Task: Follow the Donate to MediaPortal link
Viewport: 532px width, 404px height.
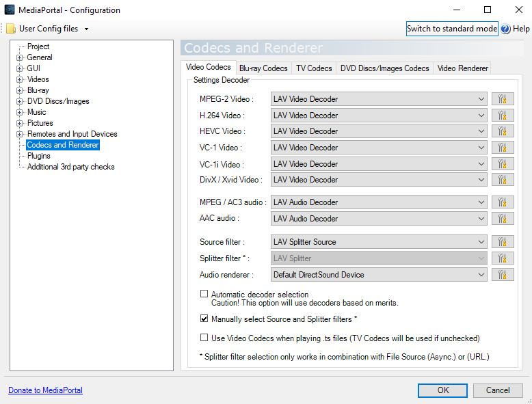Action: click(x=45, y=390)
